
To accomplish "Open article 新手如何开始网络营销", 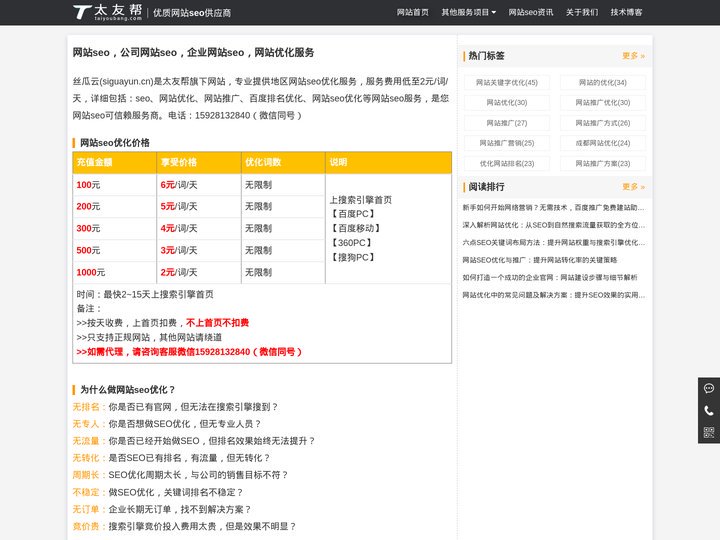I will click(553, 208).
